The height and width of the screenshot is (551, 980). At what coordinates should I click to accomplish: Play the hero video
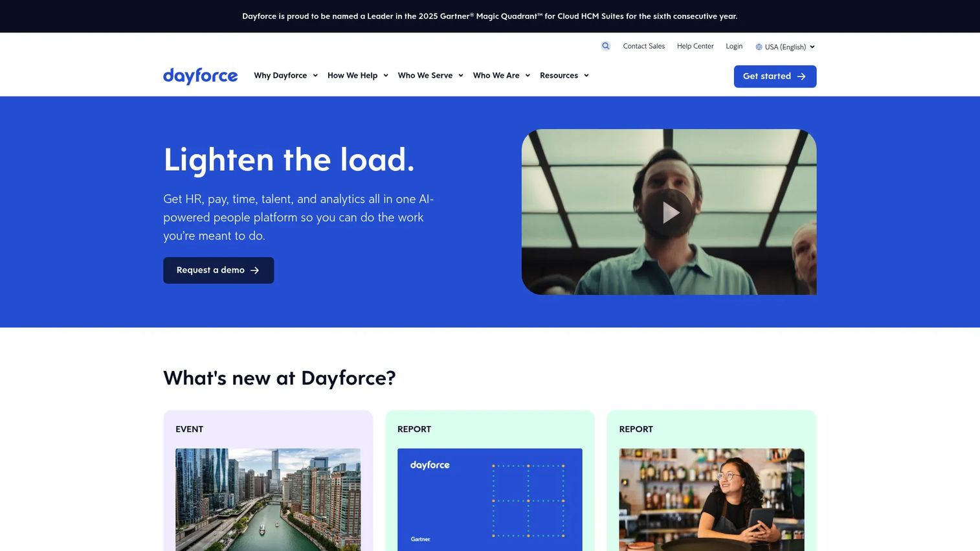[x=669, y=212]
